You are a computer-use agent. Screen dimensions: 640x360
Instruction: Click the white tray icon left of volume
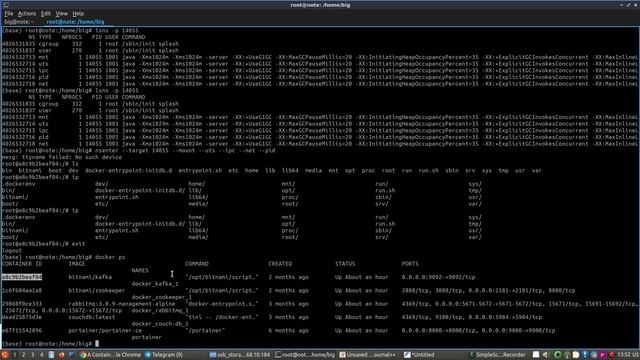(x=536, y=355)
